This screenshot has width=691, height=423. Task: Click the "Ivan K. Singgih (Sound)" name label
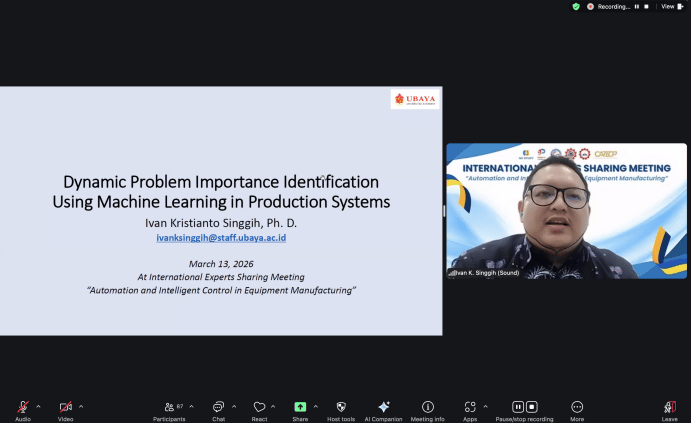pyautogui.click(x=484, y=273)
